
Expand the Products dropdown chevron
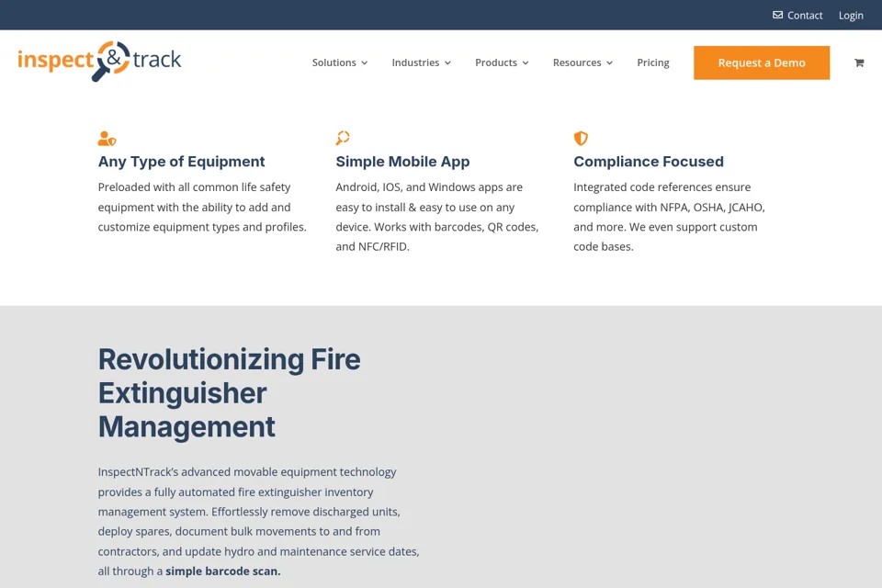526,63
